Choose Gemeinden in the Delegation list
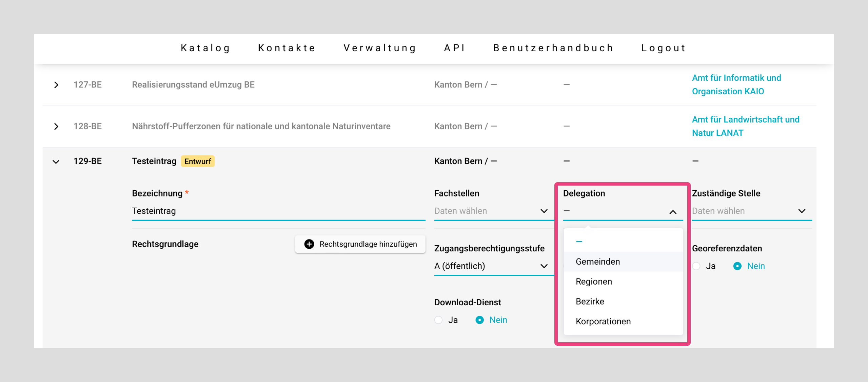The image size is (868, 382). click(598, 262)
